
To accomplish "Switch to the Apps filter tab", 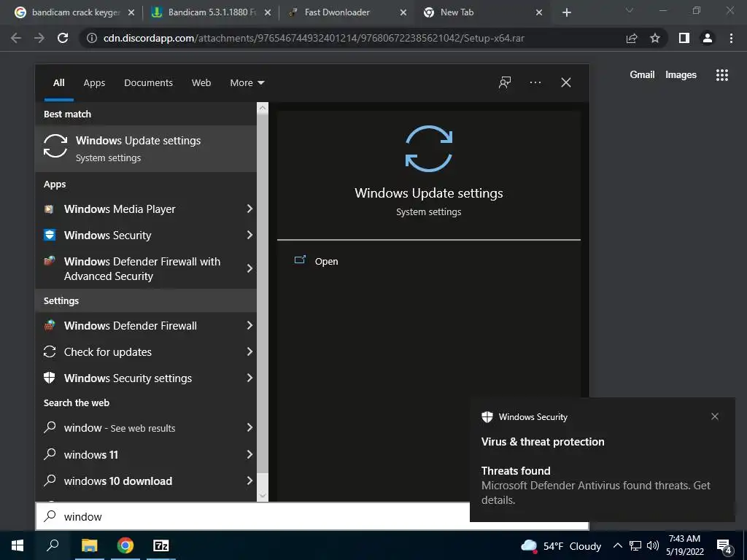I will 94,83.
